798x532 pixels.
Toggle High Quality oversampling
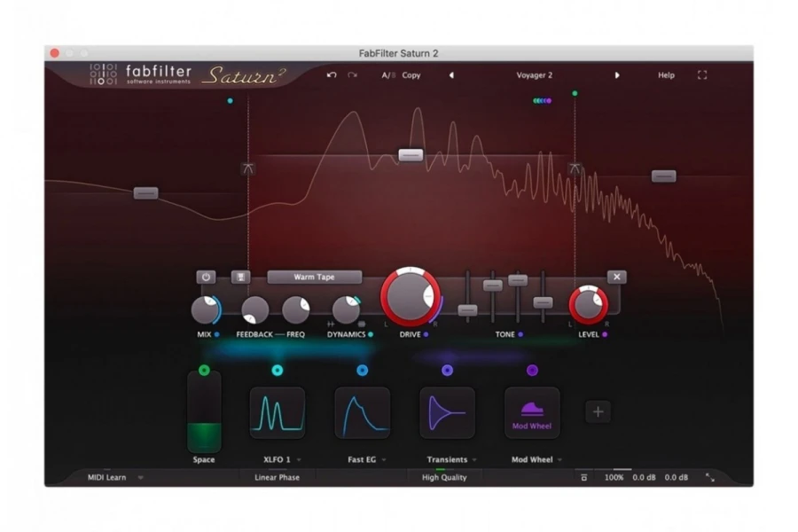pos(444,478)
